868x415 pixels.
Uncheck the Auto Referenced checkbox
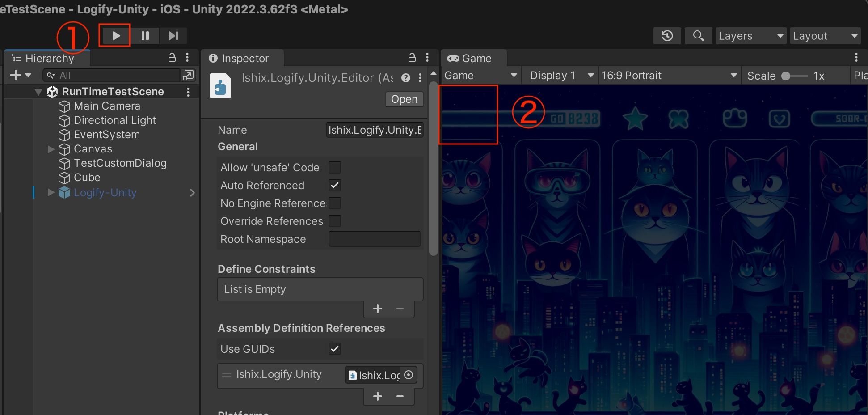[334, 185]
